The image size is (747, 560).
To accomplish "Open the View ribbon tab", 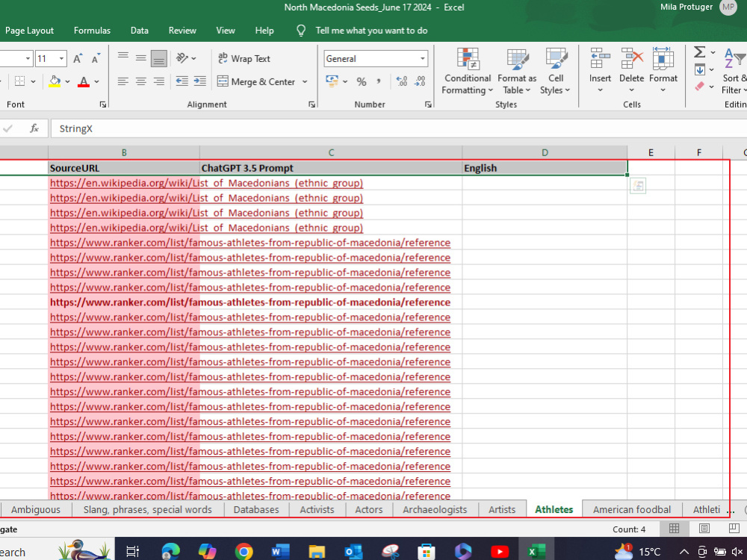I will [226, 31].
